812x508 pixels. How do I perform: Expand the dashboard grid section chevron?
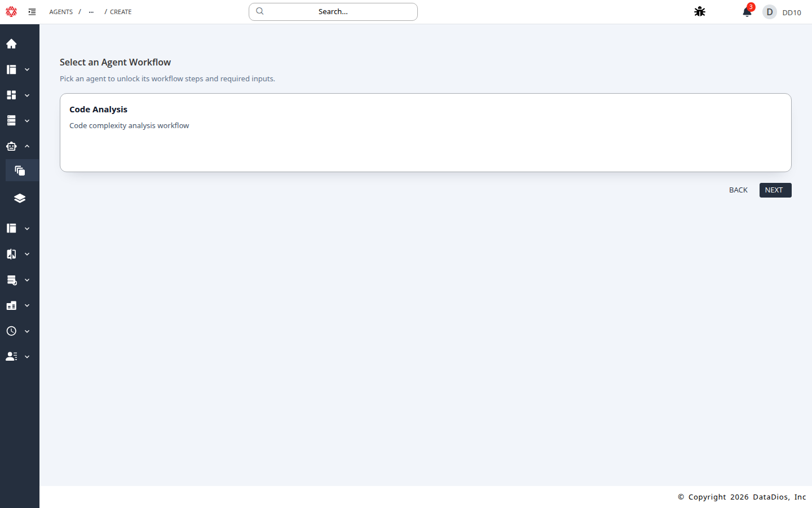[x=27, y=95]
